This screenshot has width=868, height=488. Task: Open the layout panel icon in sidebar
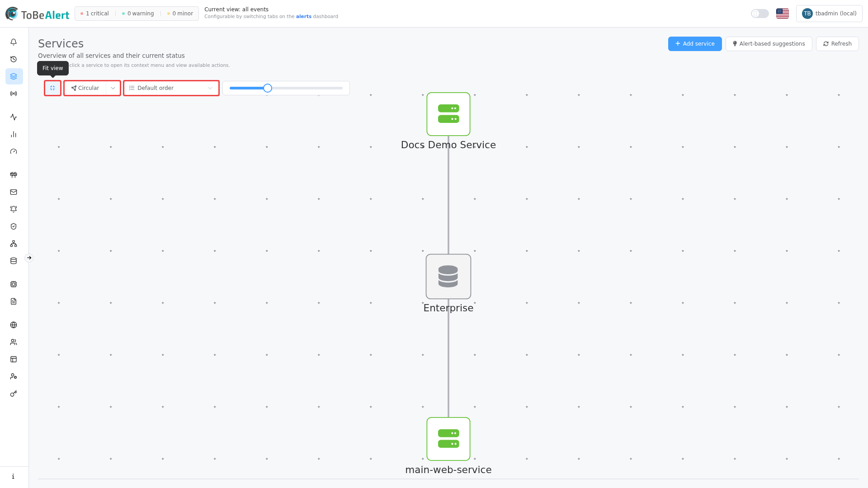coord(14,359)
